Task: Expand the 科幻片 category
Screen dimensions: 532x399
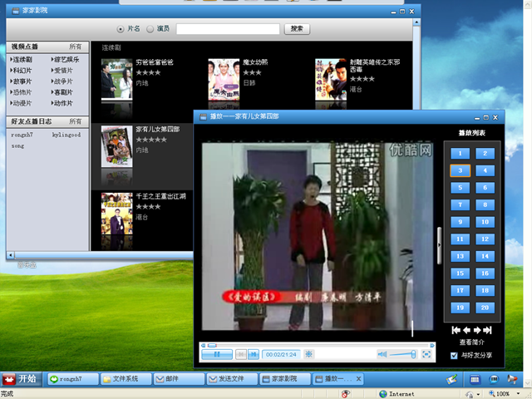Action: (x=21, y=70)
